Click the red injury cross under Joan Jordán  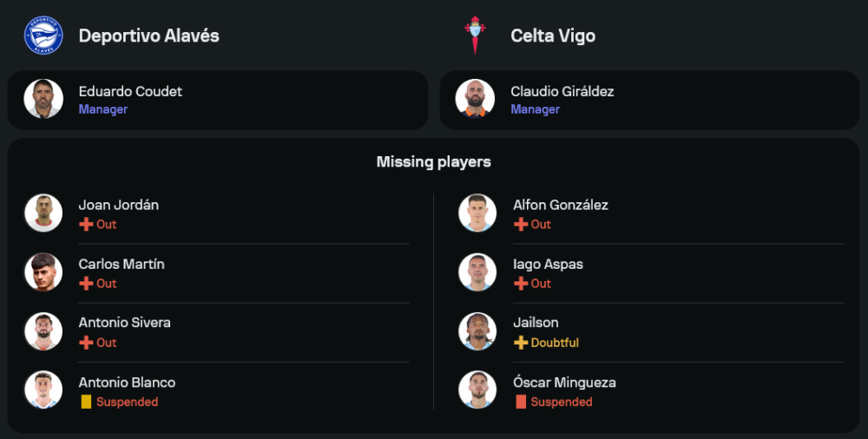point(86,225)
